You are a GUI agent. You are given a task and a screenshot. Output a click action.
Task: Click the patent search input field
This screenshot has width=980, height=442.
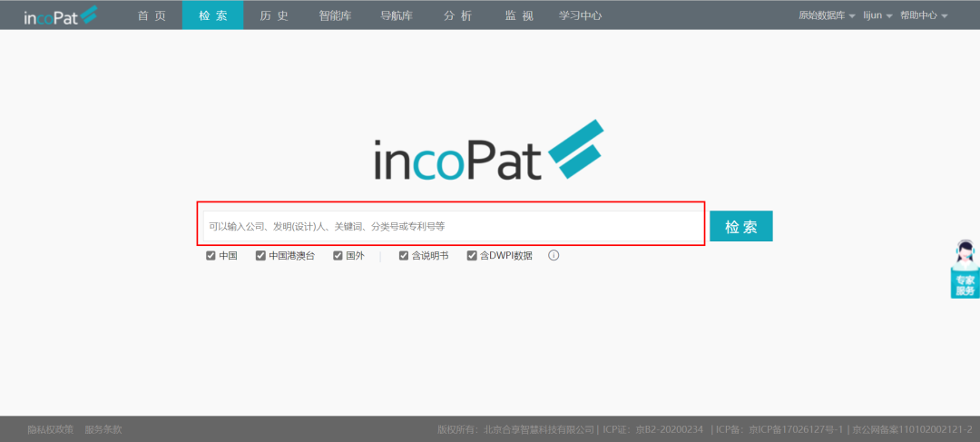point(451,226)
